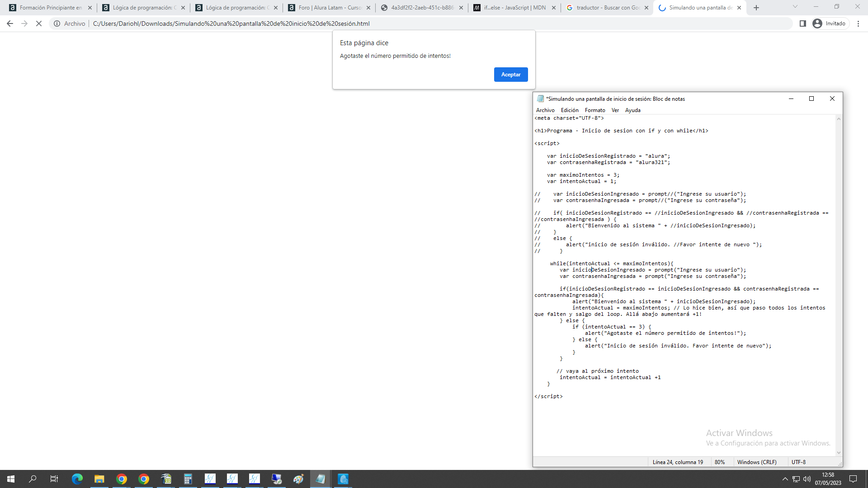The width and height of the screenshot is (868, 488).
Task: View site information icon next to Archivo
Action: point(57,23)
